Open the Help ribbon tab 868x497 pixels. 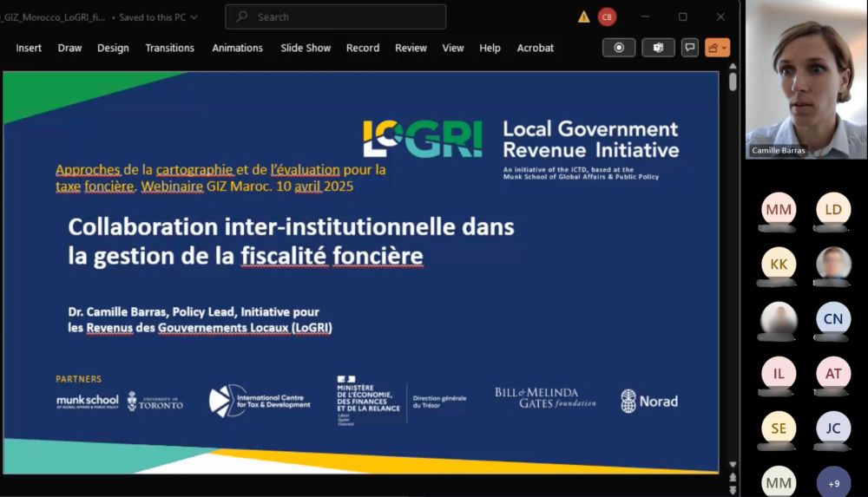click(490, 49)
